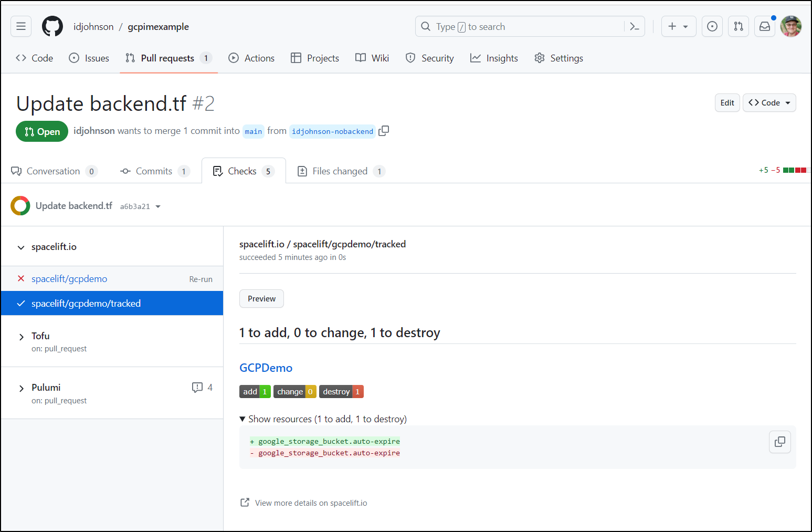Switch to the Issues tab
The width and height of the screenshot is (812, 532).
coord(89,58)
